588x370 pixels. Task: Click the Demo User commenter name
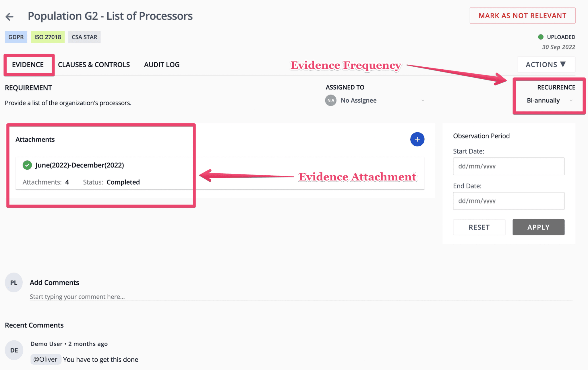[x=47, y=344]
